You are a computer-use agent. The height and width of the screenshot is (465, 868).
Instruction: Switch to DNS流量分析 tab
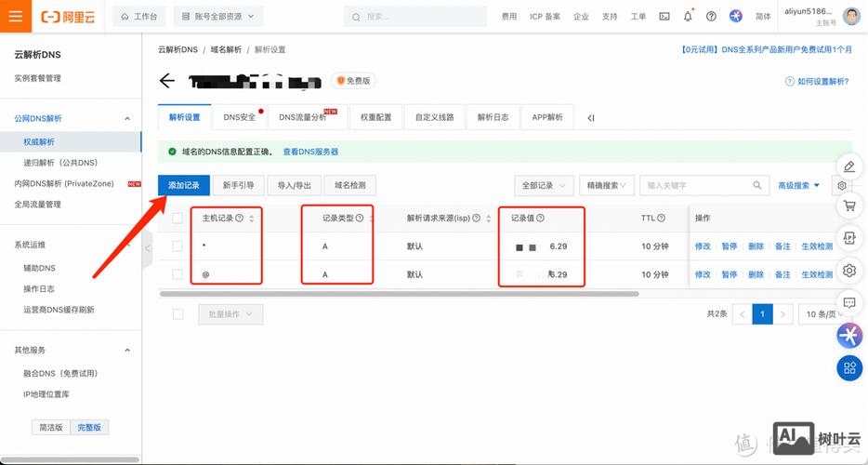coord(308,117)
